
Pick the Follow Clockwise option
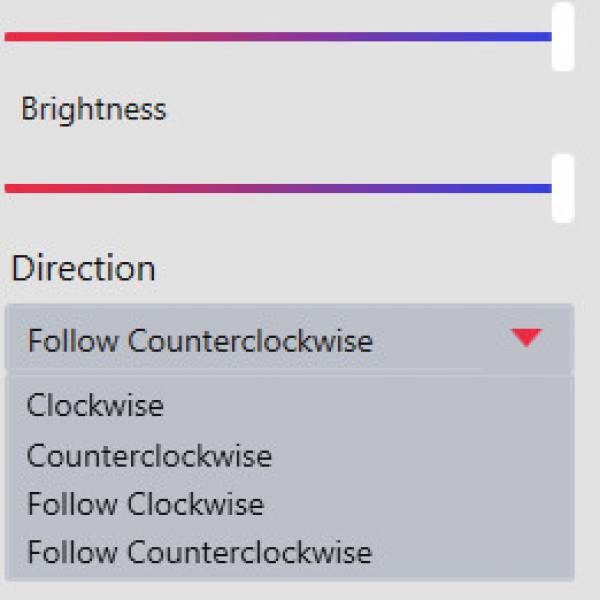click(x=145, y=504)
